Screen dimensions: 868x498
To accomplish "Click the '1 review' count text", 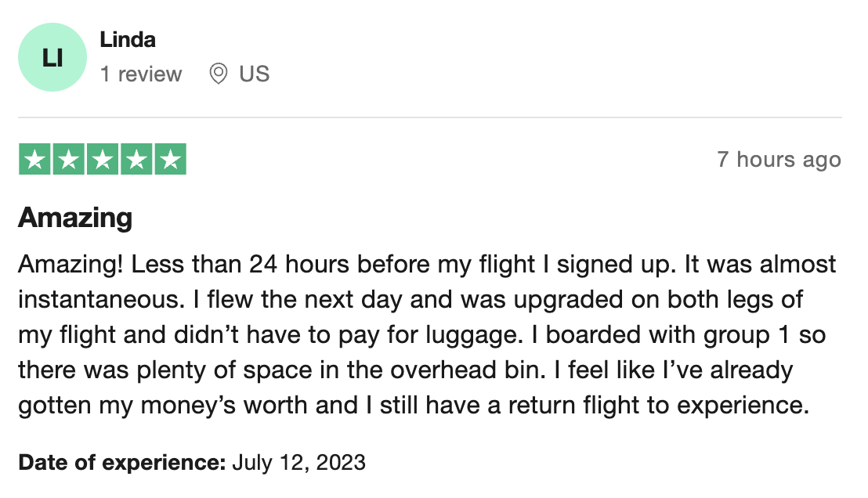I will [140, 74].
